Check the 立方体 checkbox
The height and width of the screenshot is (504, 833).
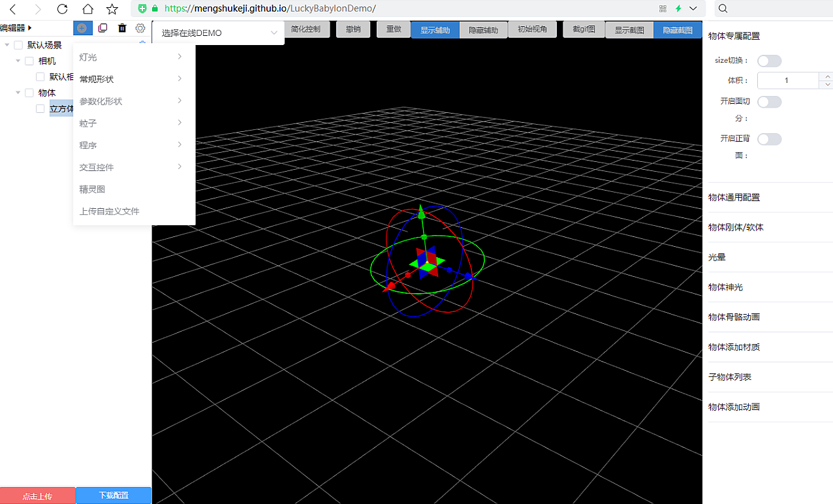pyautogui.click(x=40, y=108)
